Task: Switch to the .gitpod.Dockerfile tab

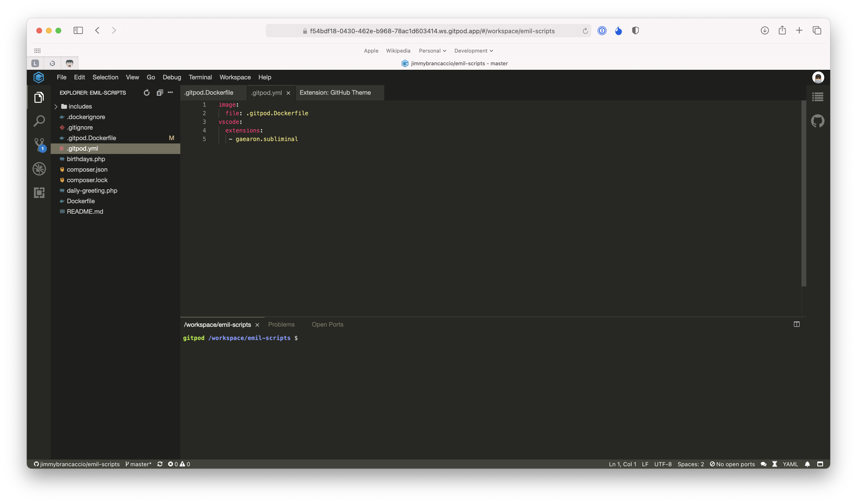Action: coord(209,93)
